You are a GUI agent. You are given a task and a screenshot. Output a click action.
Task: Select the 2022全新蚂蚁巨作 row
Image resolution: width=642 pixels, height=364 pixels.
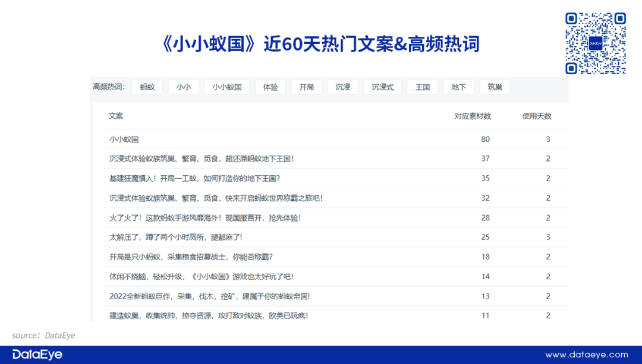[x=209, y=296]
